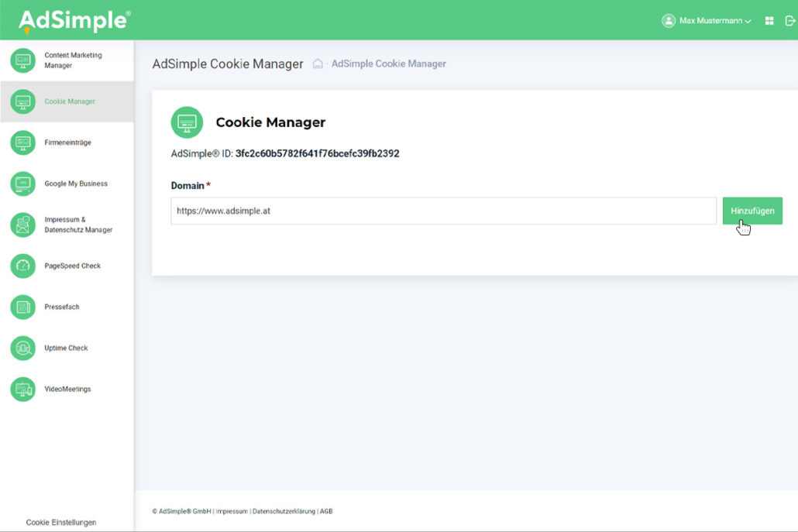Select the Pressefach icon in sidebar
798x532 pixels.
click(x=23, y=307)
